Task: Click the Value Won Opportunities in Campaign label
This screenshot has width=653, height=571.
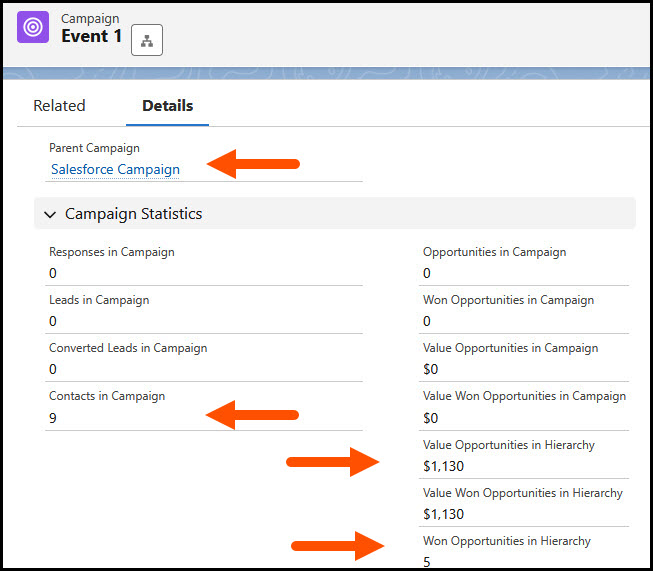Action: 524,396
